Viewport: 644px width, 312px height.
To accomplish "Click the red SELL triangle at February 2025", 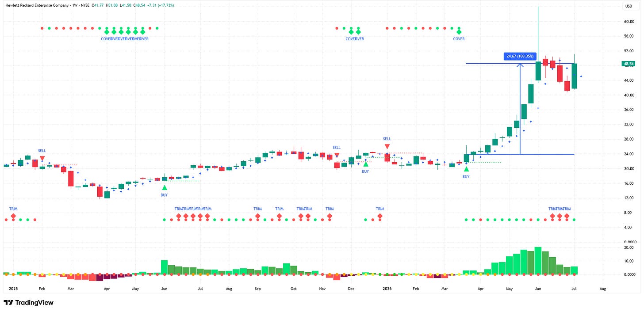I will point(42,158).
